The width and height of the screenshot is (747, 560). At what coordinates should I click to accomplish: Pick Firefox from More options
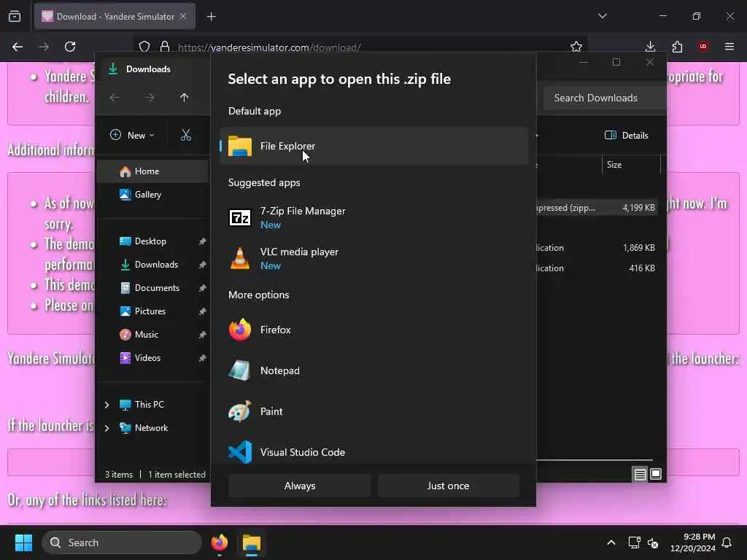pos(373,330)
